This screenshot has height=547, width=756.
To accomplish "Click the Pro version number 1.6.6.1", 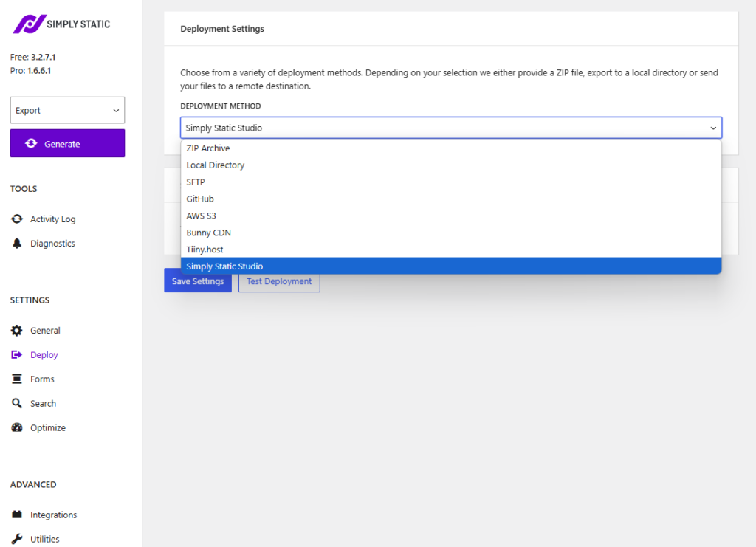I will pyautogui.click(x=39, y=70).
